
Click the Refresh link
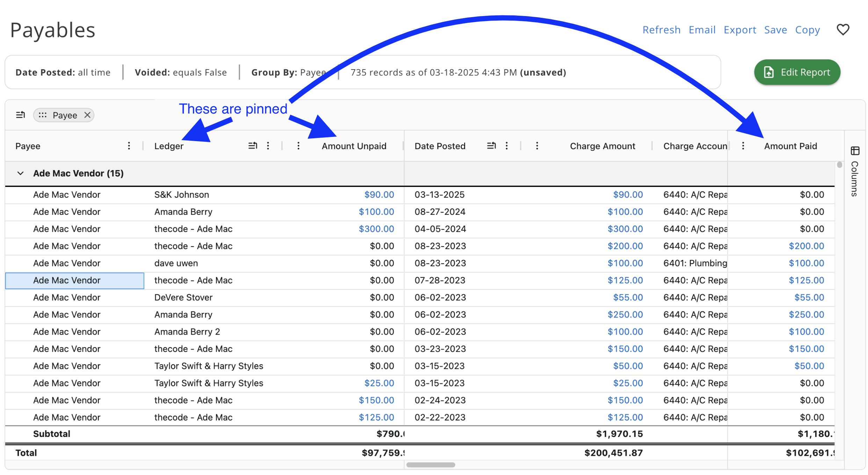(x=661, y=30)
